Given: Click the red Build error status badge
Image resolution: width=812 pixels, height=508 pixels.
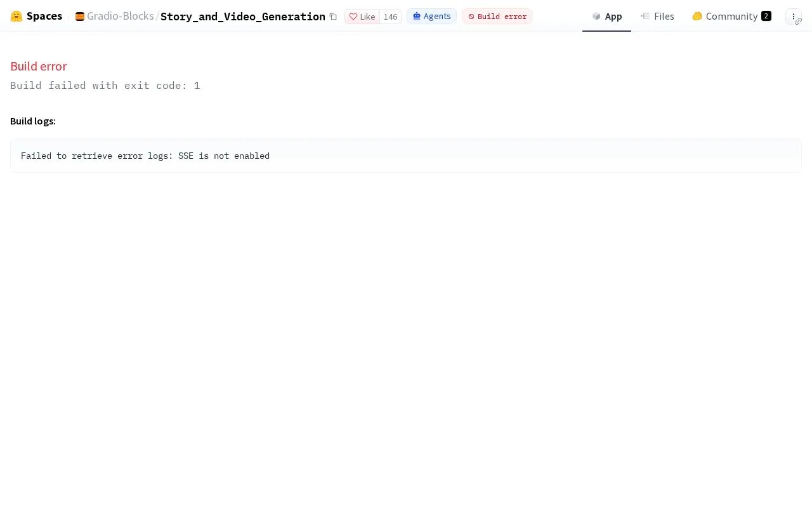Looking at the screenshot, I should point(497,17).
